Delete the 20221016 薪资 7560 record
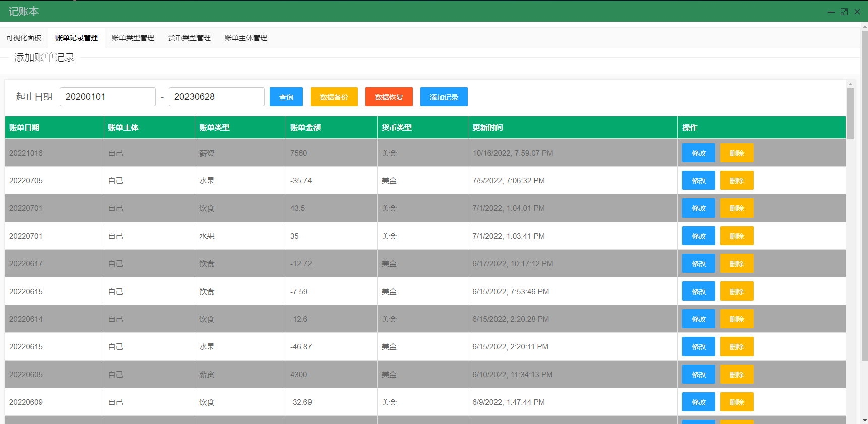The height and width of the screenshot is (424, 868). [737, 153]
